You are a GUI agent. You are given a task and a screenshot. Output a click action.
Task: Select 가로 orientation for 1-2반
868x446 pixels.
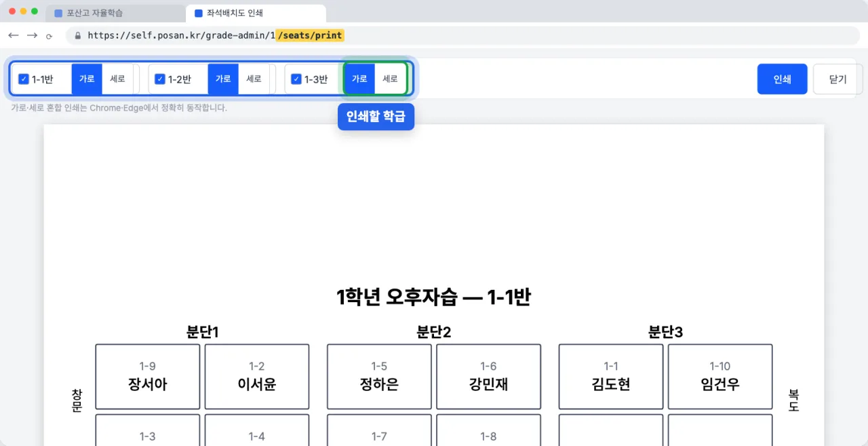point(223,79)
